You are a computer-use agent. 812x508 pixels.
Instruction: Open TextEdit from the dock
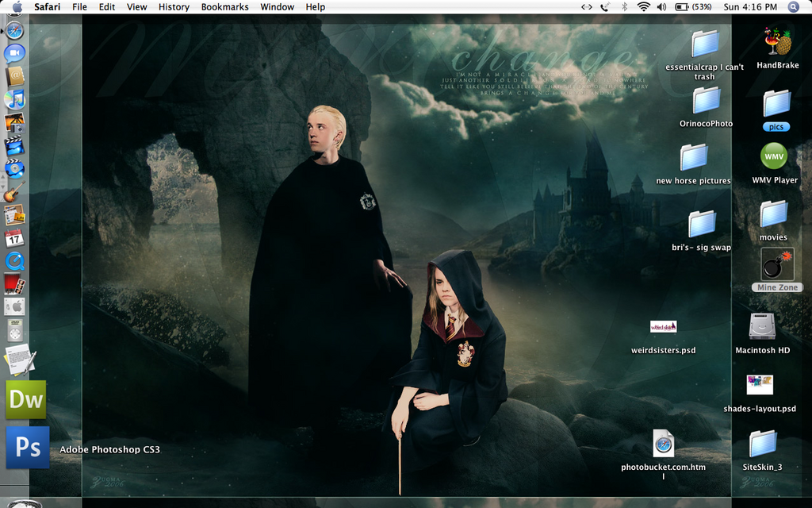pos(20,360)
